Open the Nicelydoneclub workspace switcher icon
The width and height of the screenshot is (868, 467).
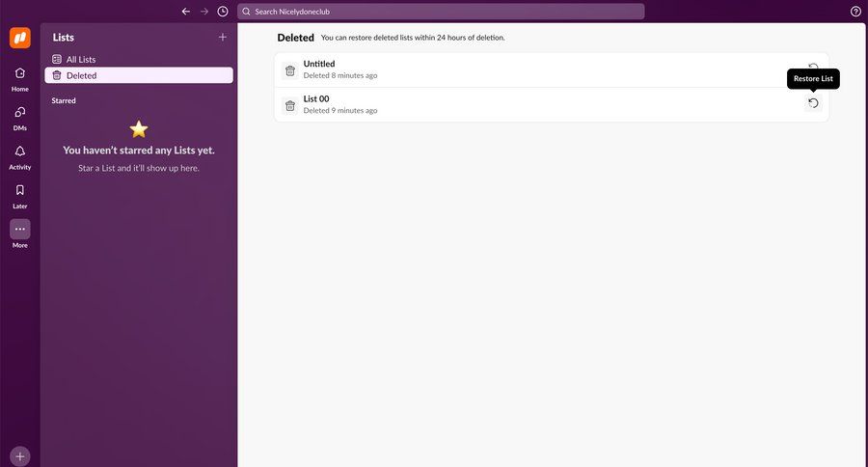[x=20, y=38]
